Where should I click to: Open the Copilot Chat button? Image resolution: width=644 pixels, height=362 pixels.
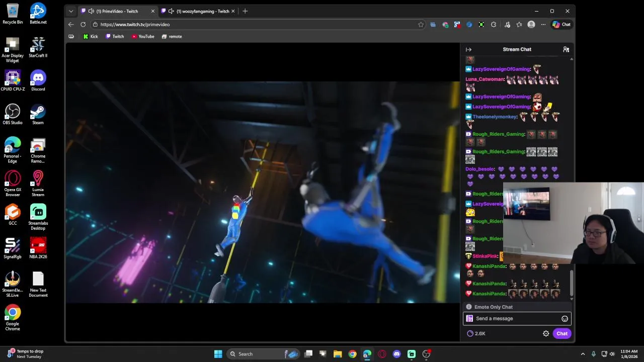pyautogui.click(x=561, y=24)
